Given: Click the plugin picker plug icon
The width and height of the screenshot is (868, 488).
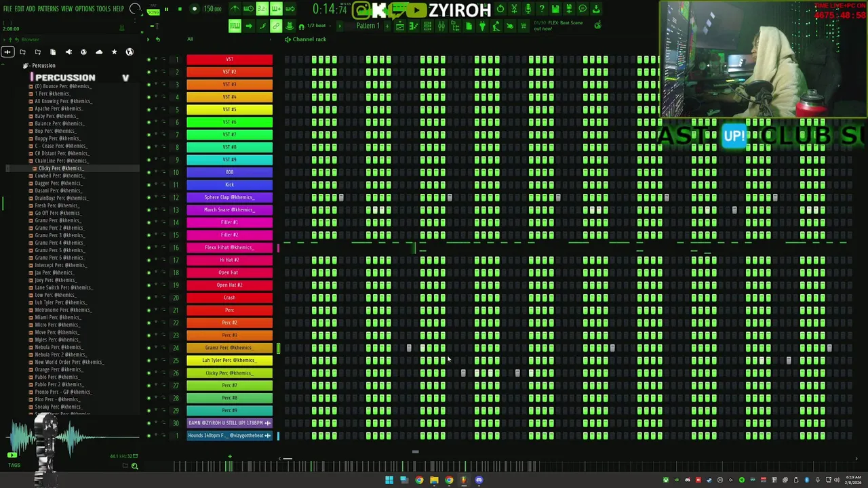Looking at the screenshot, I should pyautogui.click(x=482, y=26).
